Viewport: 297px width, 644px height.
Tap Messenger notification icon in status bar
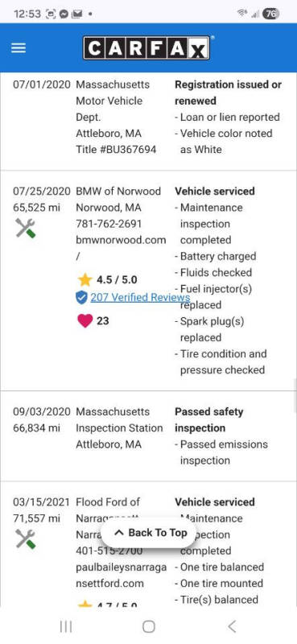64,14
